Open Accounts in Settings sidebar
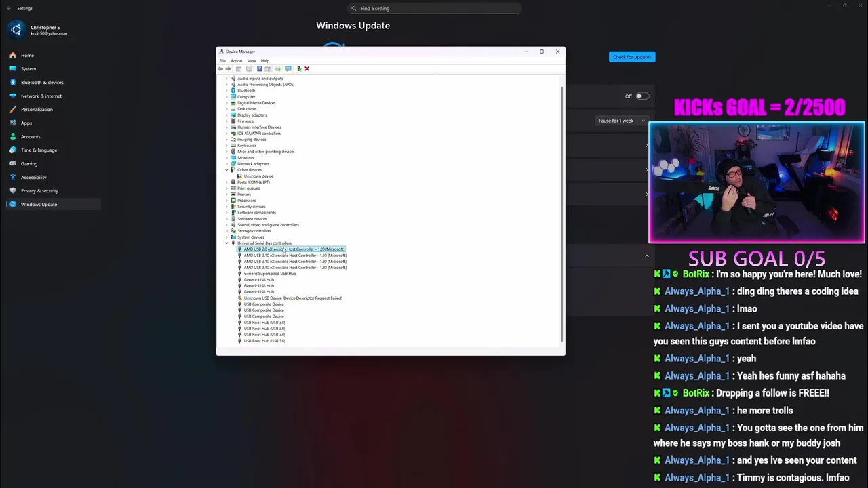Viewport: 868px width, 488px height. (53, 136)
